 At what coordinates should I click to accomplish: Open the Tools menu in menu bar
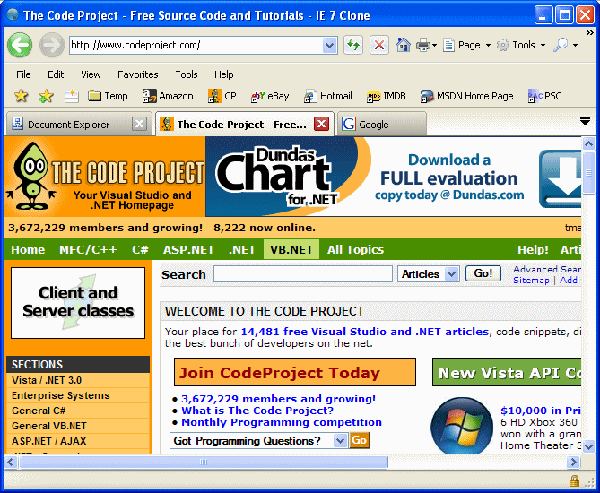[186, 74]
